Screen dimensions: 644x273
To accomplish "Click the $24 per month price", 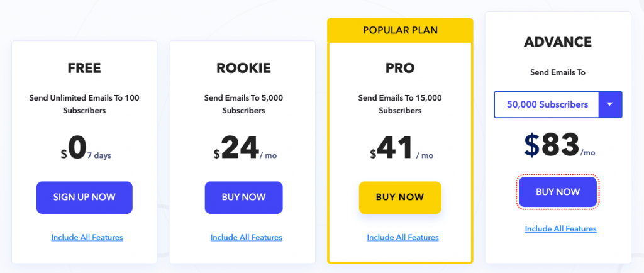I will pos(245,148).
